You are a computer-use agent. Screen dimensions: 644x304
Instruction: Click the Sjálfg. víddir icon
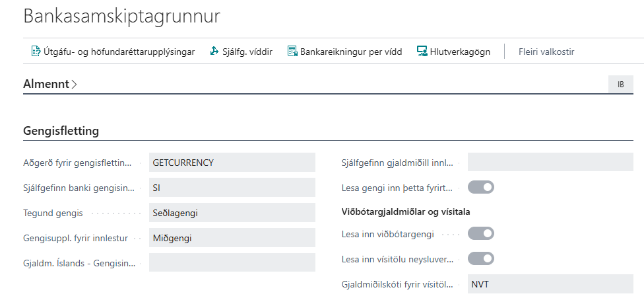(214, 52)
